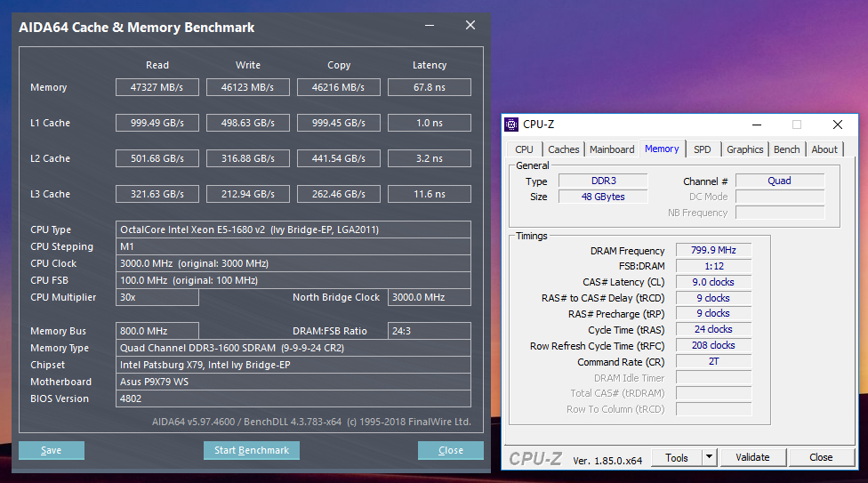868x483 pixels.
Task: Select the Memory Write value 46123 MB/s
Action: pos(248,87)
